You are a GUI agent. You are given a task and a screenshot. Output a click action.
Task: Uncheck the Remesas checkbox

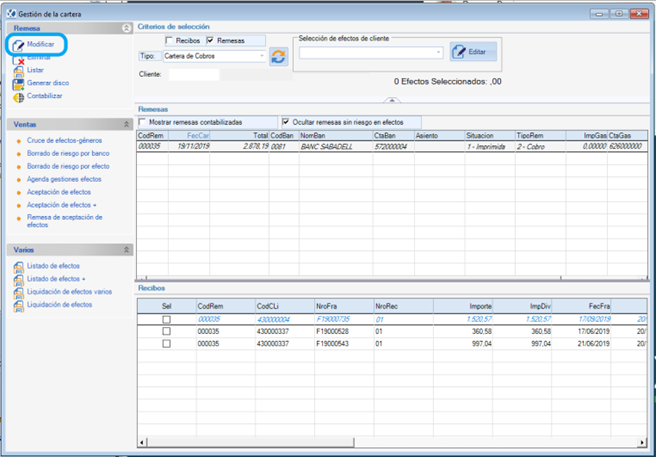coord(210,41)
